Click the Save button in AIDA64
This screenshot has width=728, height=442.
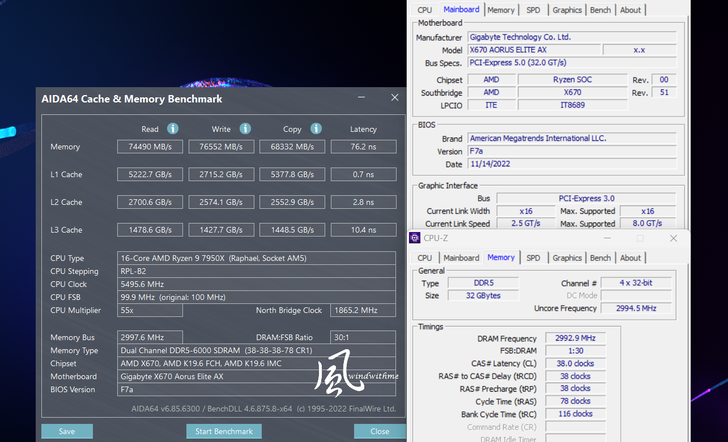click(67, 431)
